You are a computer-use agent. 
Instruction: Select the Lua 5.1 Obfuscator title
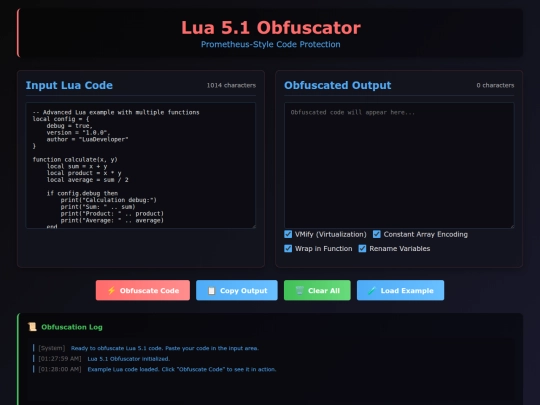click(x=271, y=28)
